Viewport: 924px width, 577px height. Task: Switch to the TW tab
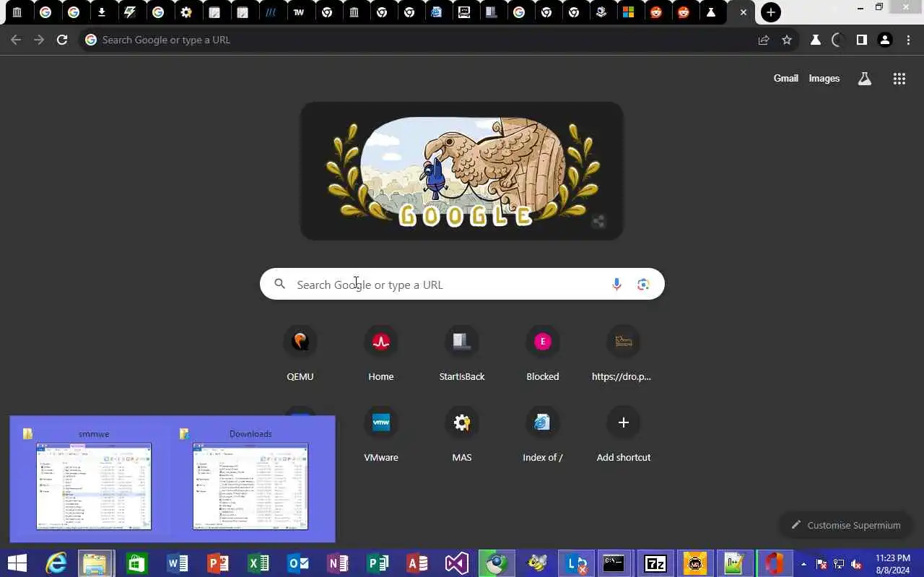(299, 12)
